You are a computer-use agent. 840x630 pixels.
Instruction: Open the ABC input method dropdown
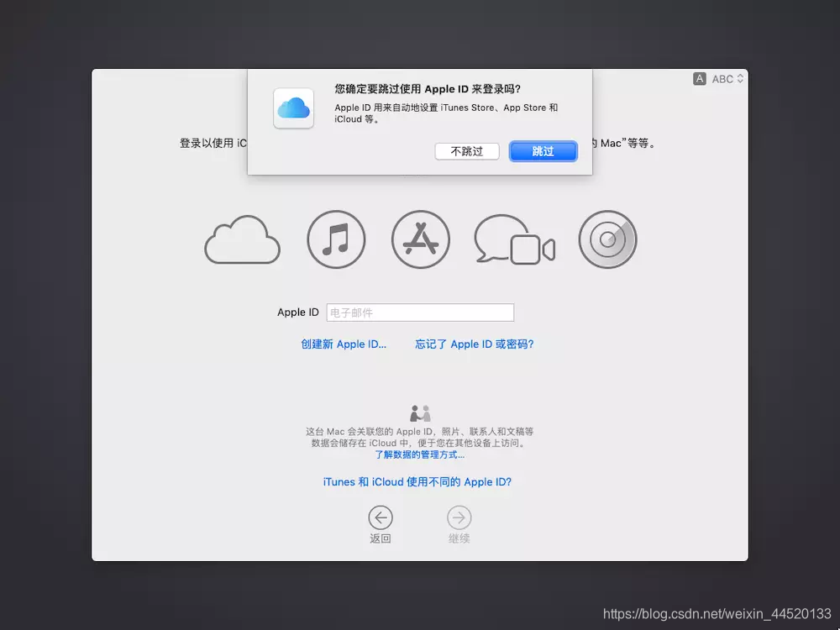727,79
